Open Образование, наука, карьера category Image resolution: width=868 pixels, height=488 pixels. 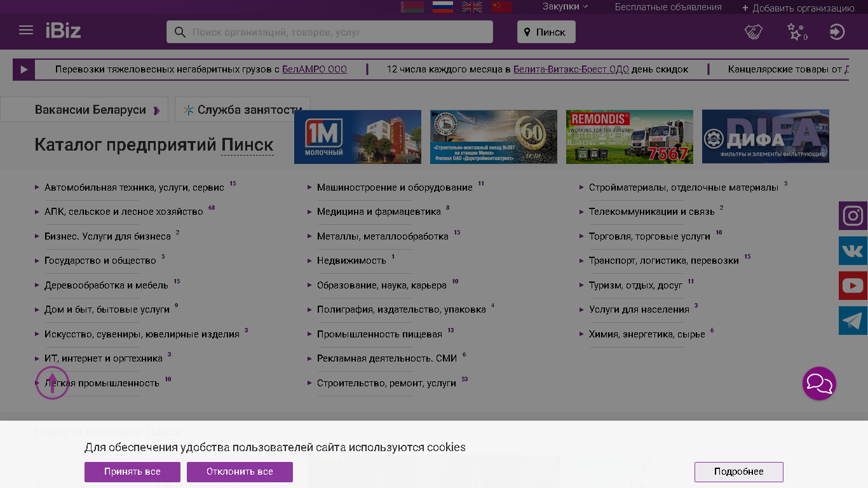click(x=382, y=285)
